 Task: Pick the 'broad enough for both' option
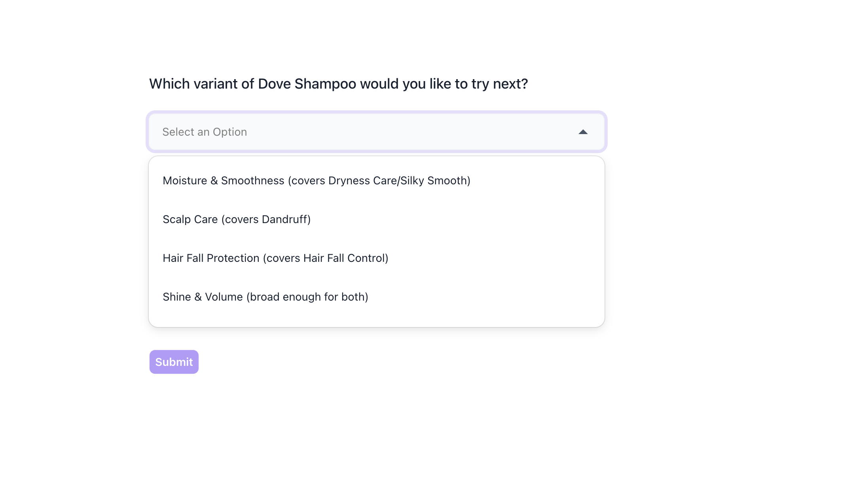(265, 297)
